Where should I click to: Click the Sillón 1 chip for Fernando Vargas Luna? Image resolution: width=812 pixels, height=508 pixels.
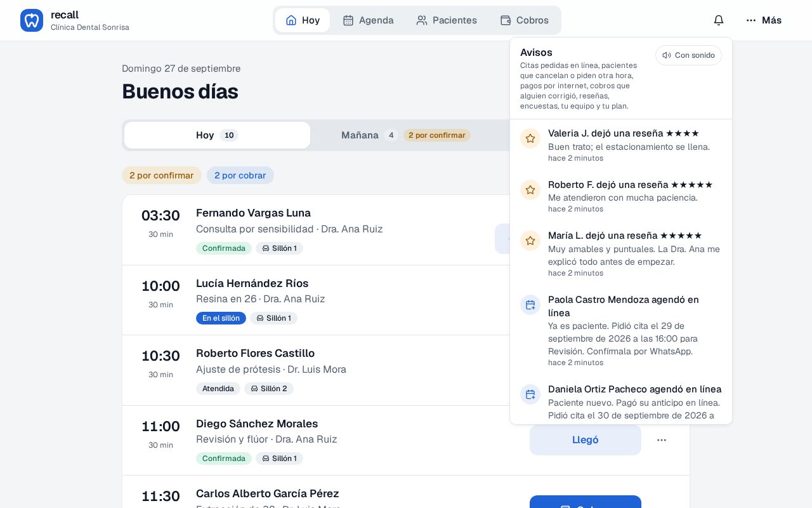pos(280,248)
